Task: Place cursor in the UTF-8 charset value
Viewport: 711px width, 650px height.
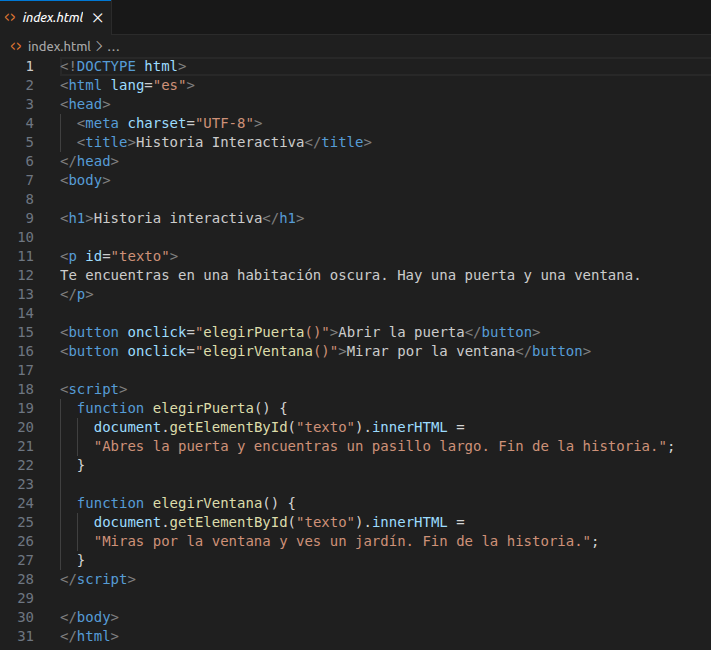Action: pyautogui.click(x=228, y=123)
